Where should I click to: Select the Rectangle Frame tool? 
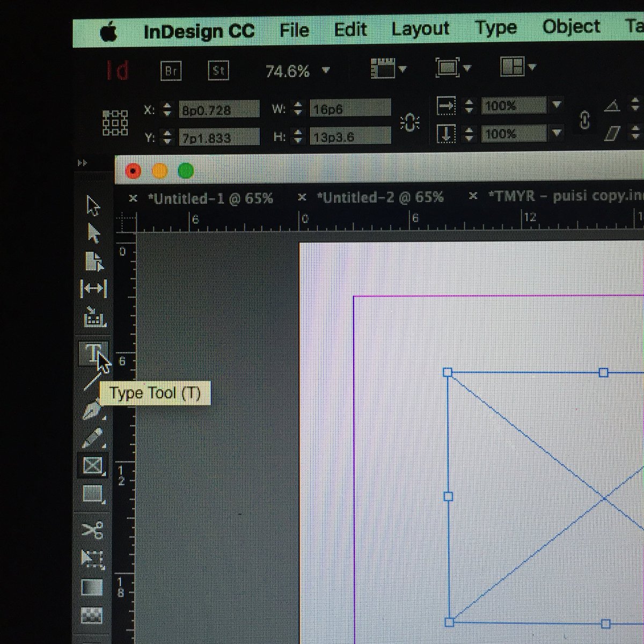tap(93, 465)
